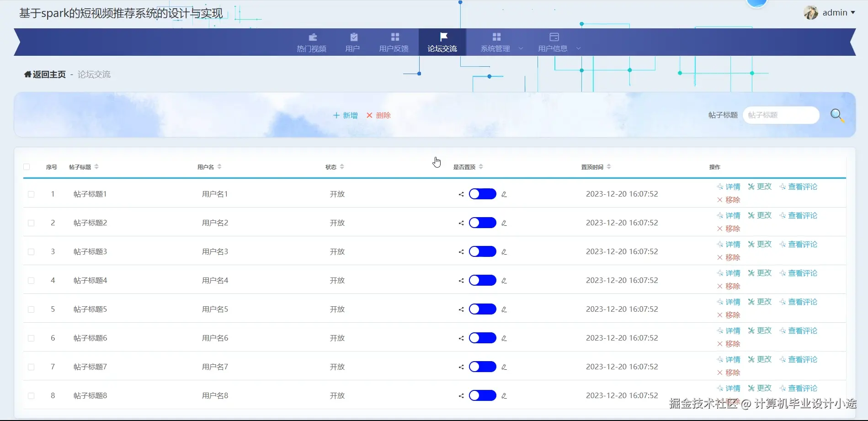Click edit pencil icon in 帖子标题8 row
Screen dimensions: 868x421
tap(504, 396)
